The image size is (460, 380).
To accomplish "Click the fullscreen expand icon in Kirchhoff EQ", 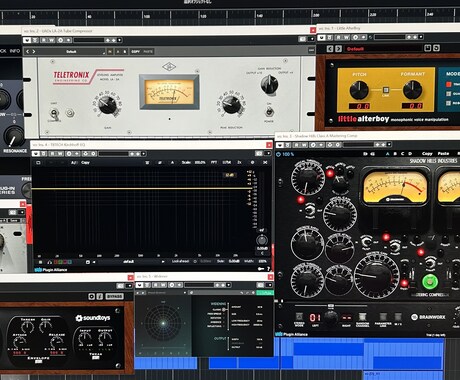I will coord(265,162).
